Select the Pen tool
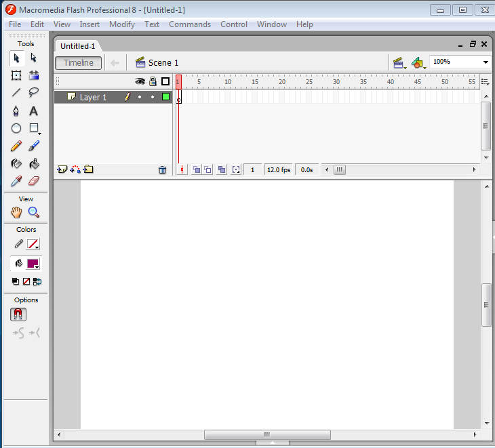This screenshot has height=448, width=495. click(x=16, y=110)
